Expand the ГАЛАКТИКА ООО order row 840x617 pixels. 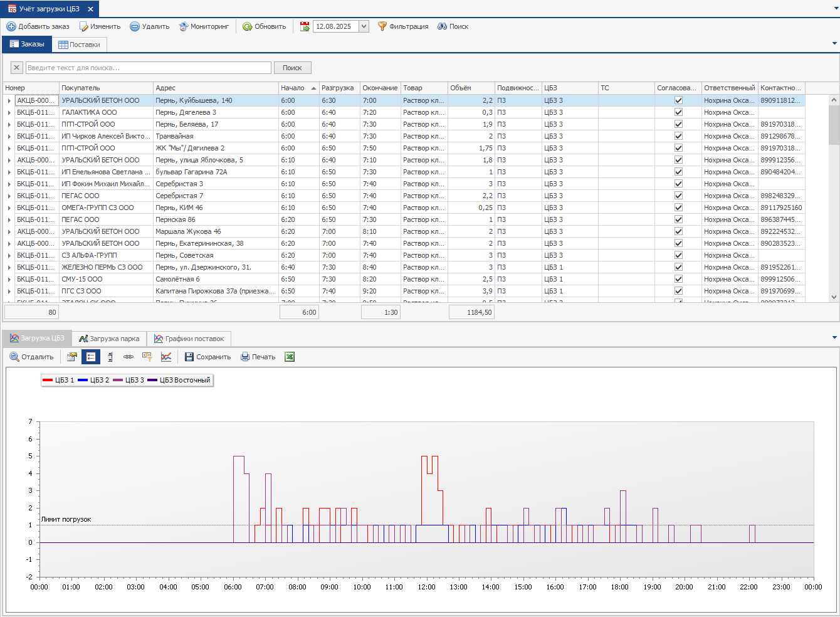coord(9,113)
